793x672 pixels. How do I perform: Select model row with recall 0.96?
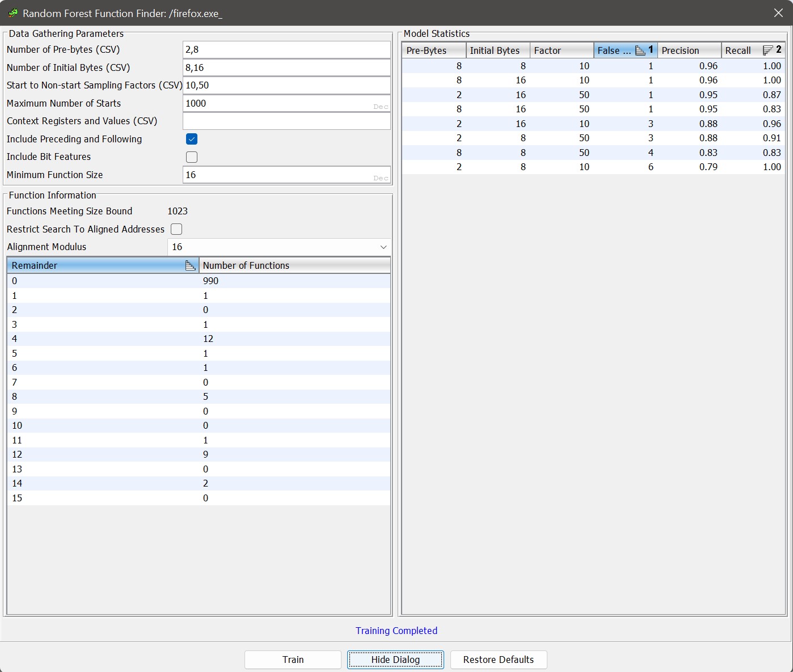click(x=593, y=124)
